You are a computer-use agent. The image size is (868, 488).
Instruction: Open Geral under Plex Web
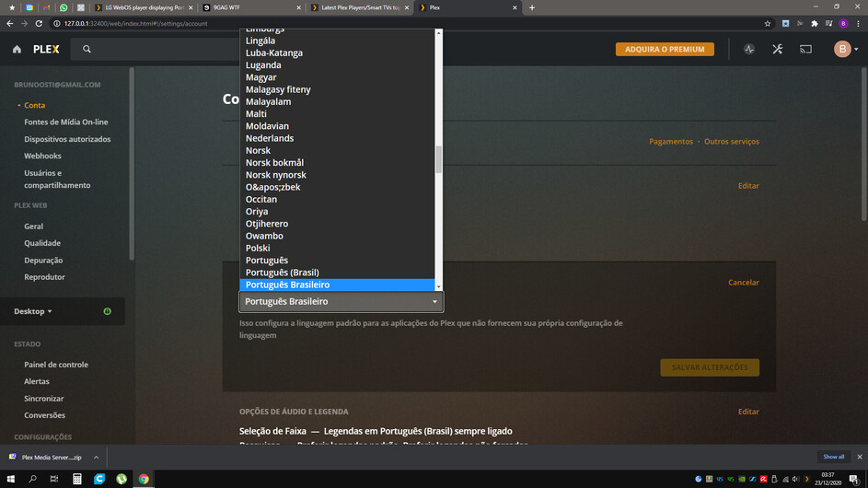(33, 227)
